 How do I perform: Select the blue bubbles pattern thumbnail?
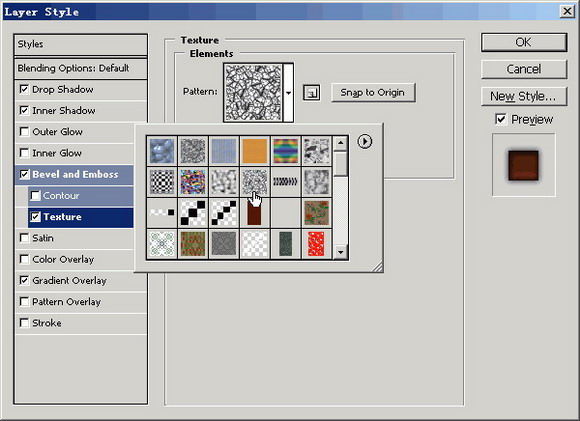point(162,151)
